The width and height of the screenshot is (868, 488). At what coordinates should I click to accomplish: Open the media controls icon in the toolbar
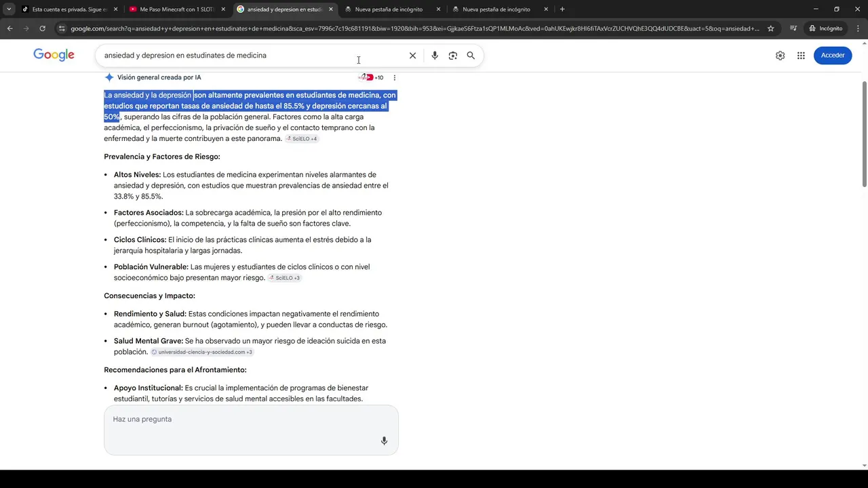(x=793, y=28)
